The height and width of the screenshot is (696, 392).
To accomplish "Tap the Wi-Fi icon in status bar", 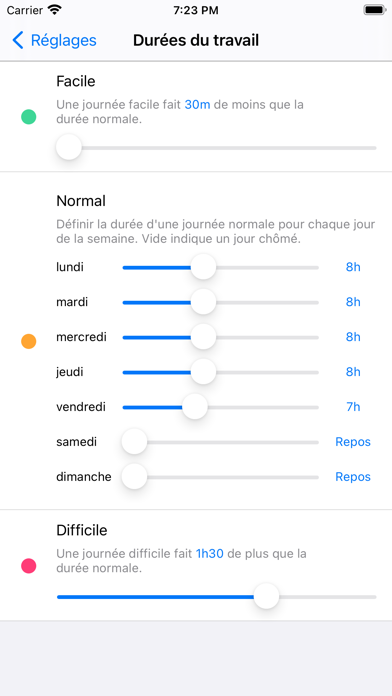I will (x=55, y=10).
